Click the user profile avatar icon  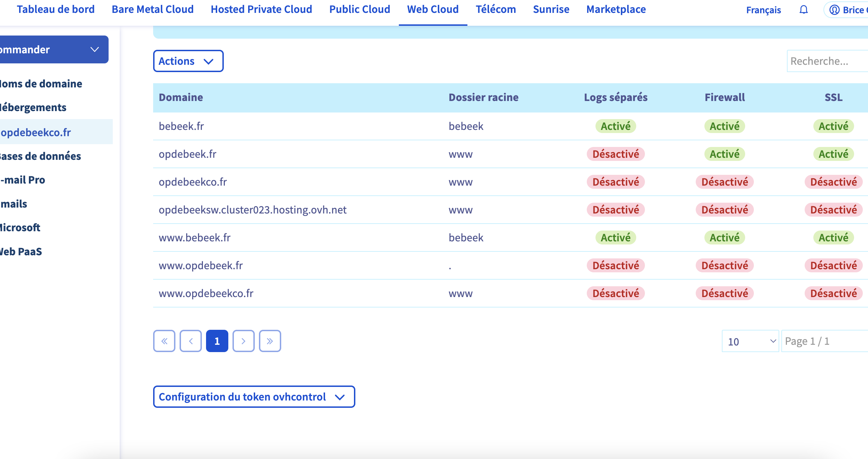(835, 10)
